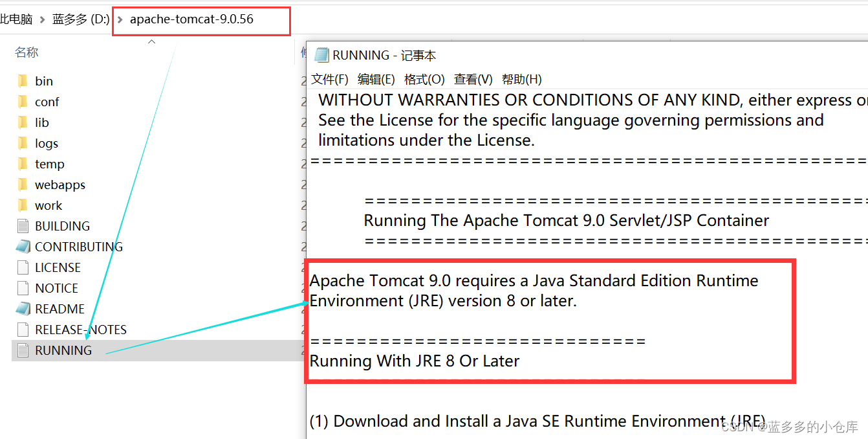Click the apache-tomcat-9.0.56 breadcrumb segment
Viewport: 868px width, 439px height.
[x=191, y=19]
